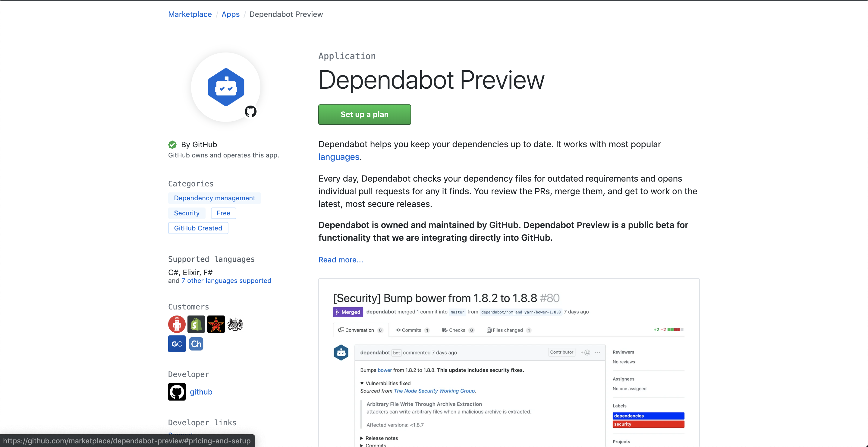Open the Read more link
Viewport: 868px width, 447px height.
340,260
